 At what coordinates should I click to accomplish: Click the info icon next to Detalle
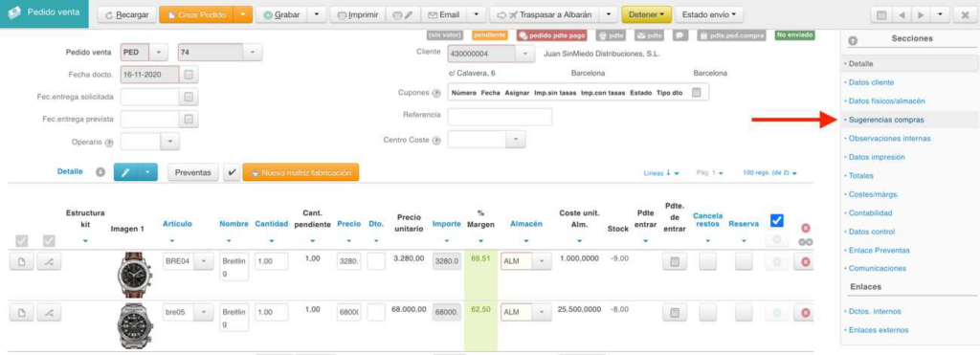pos(100,172)
